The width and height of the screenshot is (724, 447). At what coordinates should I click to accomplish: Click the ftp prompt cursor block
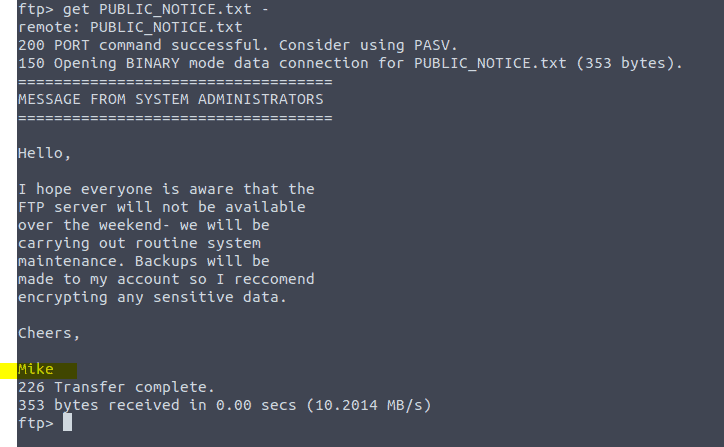tap(67, 422)
